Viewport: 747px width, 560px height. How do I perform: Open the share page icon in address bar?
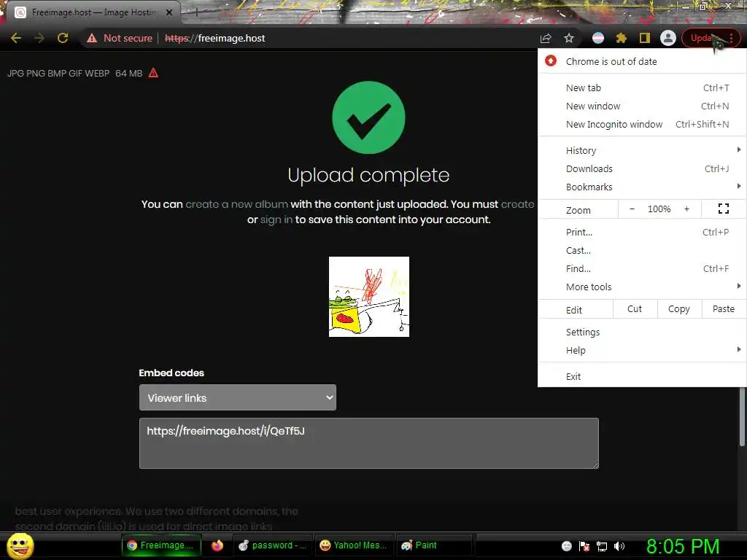click(546, 38)
